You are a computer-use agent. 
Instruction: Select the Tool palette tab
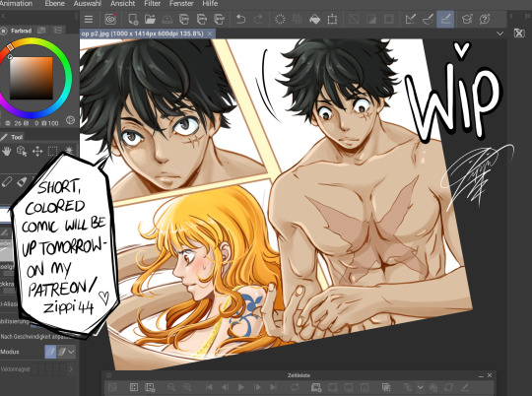(12, 137)
